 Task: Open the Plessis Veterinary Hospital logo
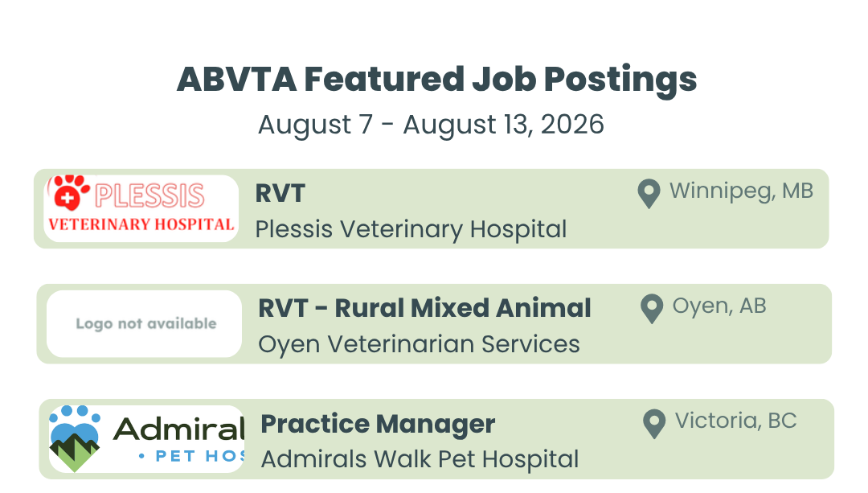coord(141,208)
